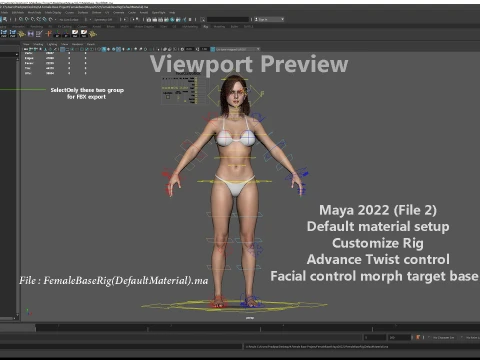Click the Pause viewport icon
This screenshot has width=480, height=360.
[x=190, y=20]
